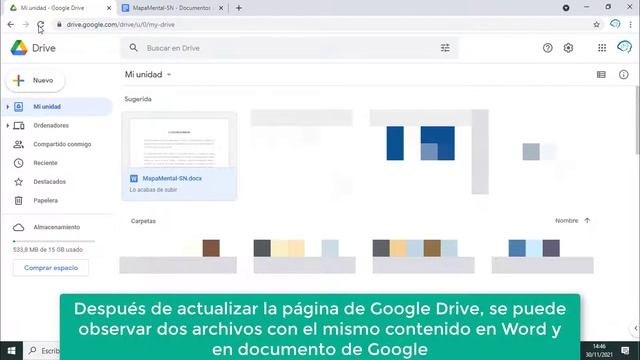
Task: Open the Help question mark icon
Action: coord(548,48)
